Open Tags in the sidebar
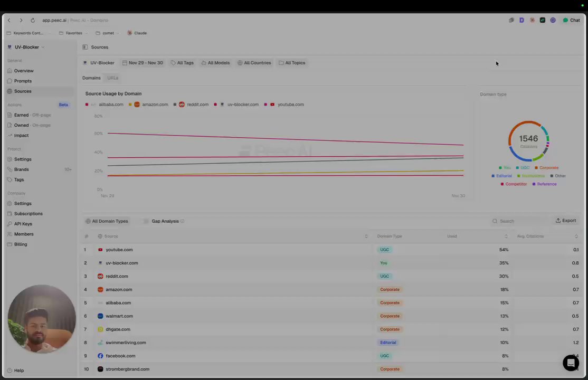 coord(19,179)
